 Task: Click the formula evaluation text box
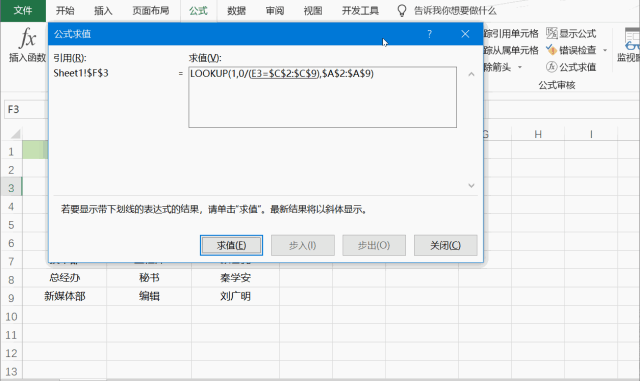(x=322, y=97)
